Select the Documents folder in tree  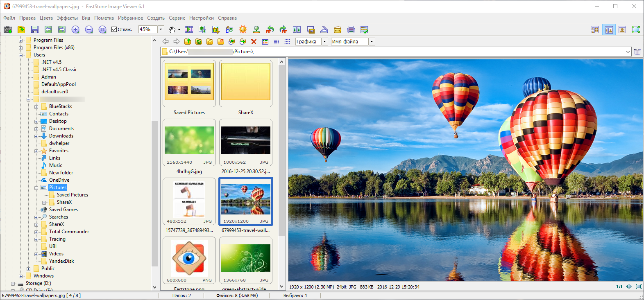click(x=61, y=129)
